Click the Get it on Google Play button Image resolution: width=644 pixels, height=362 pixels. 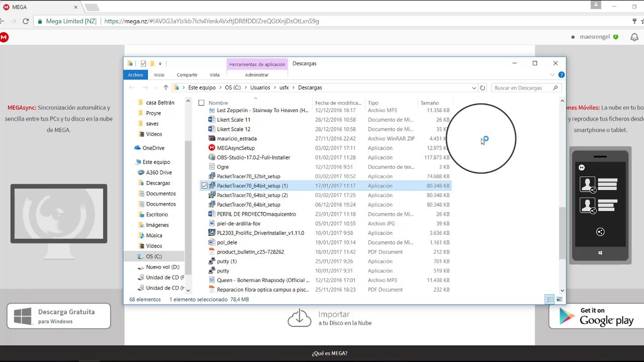click(596, 316)
